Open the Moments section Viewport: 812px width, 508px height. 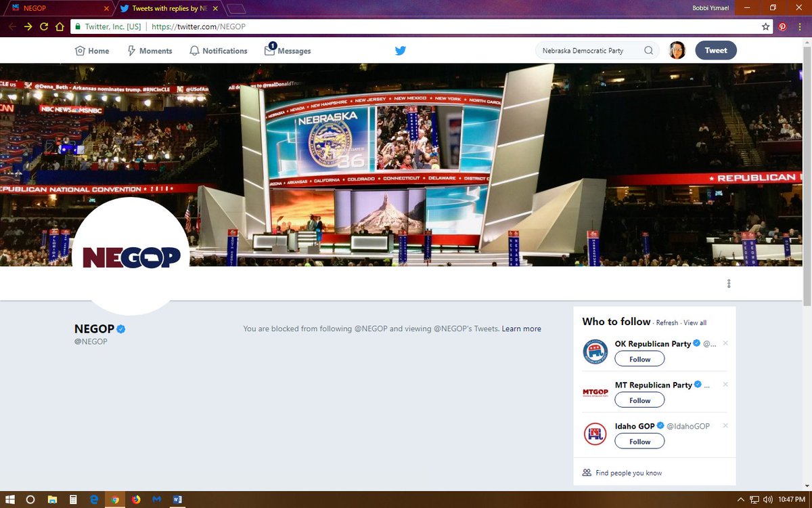coord(150,51)
